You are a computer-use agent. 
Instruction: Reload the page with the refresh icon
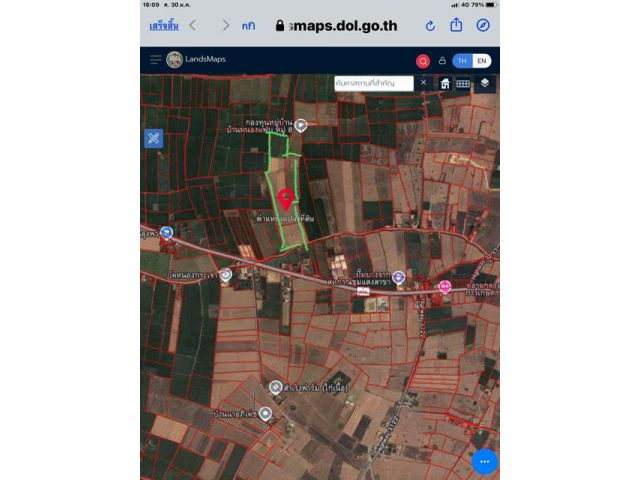(430, 26)
